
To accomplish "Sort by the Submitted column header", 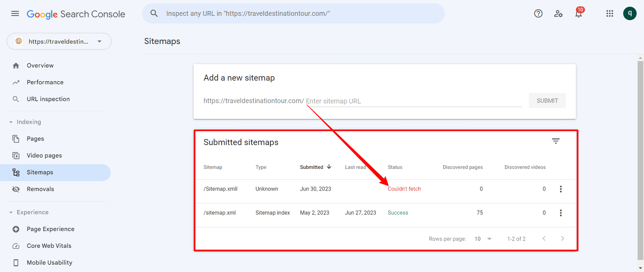I will click(x=316, y=167).
